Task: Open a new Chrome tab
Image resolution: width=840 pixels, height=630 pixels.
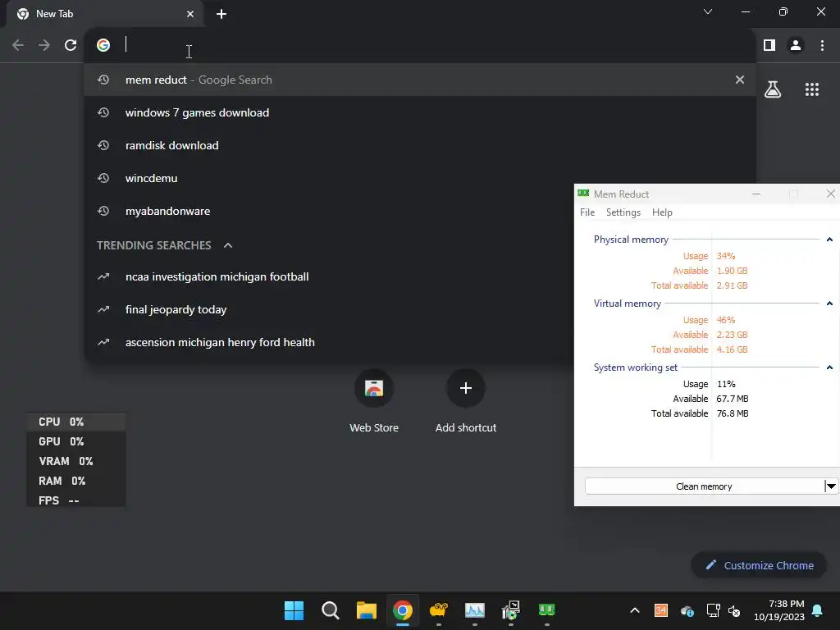Action: (221, 14)
